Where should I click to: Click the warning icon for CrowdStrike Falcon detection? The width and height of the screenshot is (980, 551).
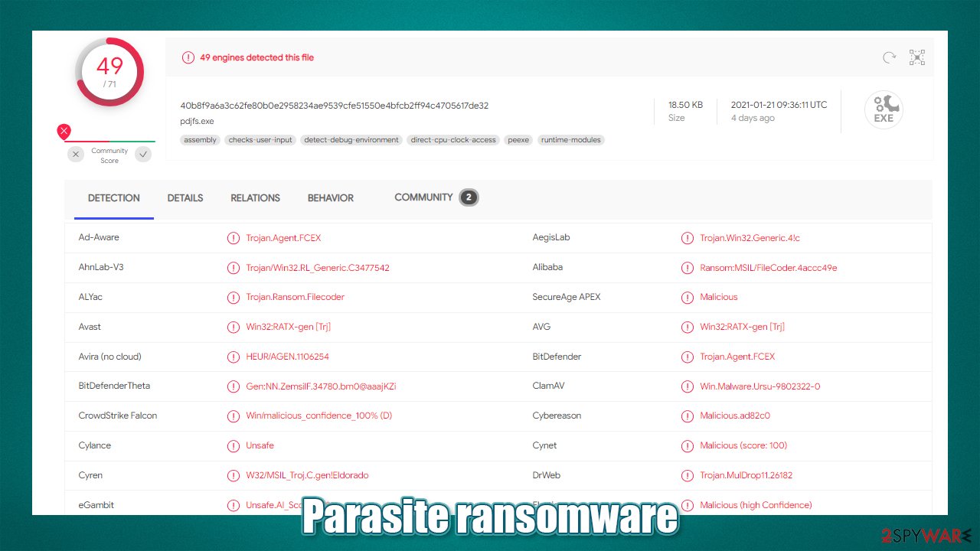click(234, 416)
